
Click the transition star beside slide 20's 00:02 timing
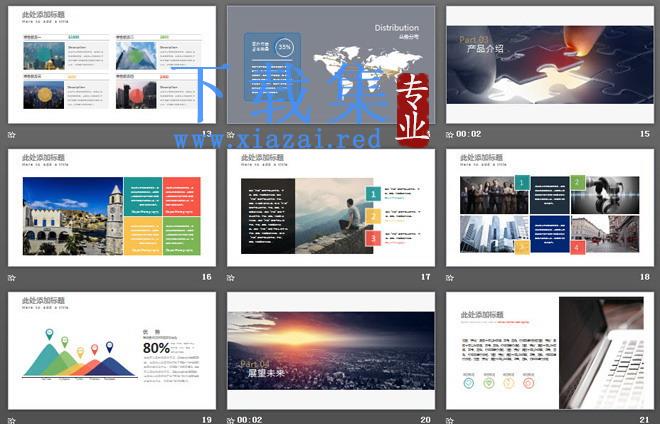tap(231, 420)
